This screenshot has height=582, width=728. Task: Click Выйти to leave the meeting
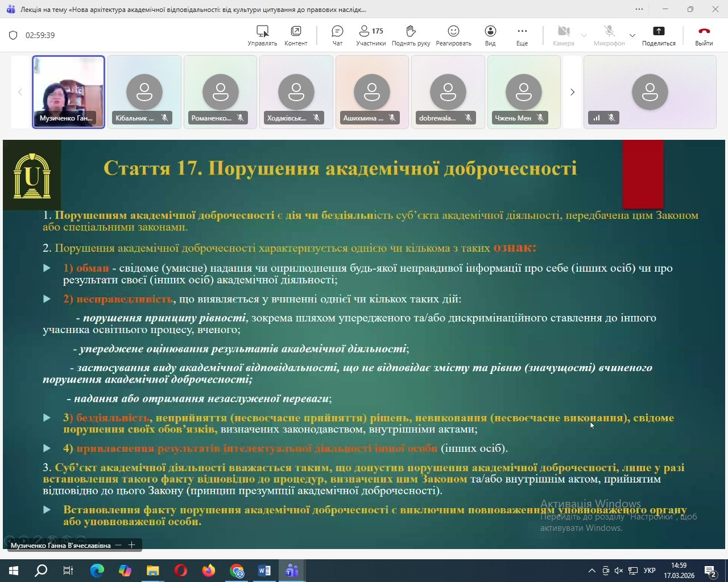pos(704,35)
